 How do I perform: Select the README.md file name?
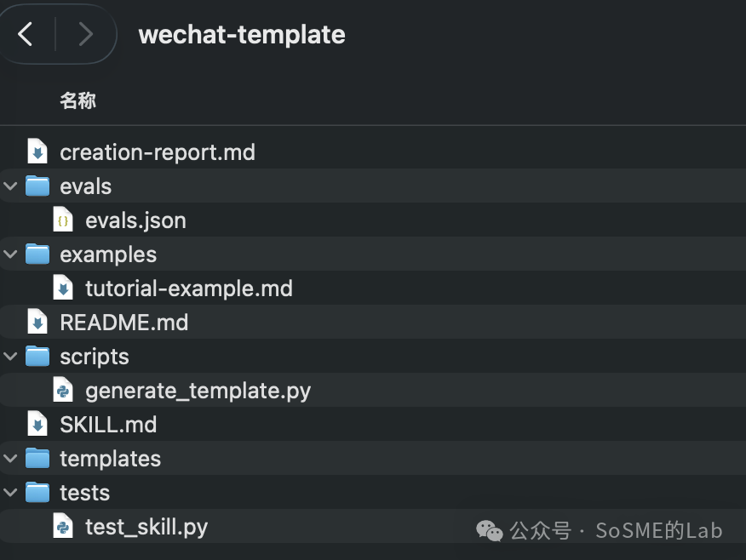pos(123,323)
